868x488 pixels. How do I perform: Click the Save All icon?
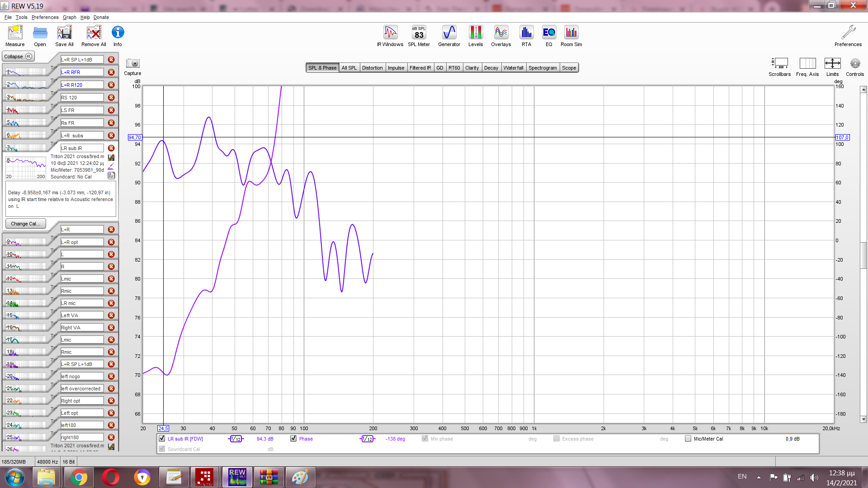(64, 33)
